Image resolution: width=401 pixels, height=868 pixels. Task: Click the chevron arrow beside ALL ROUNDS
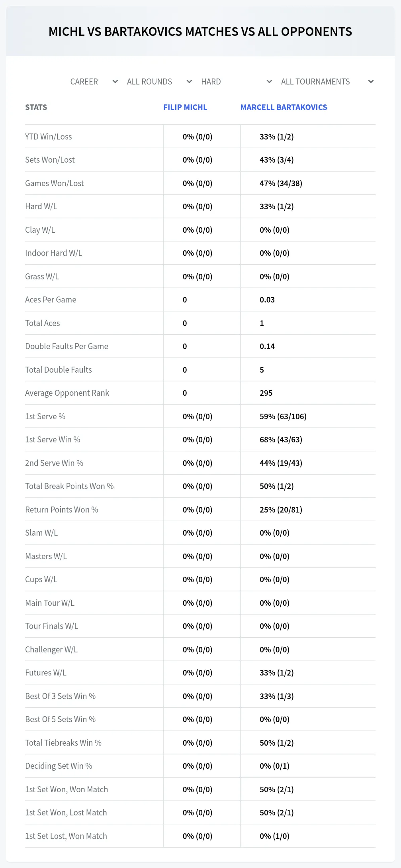[x=189, y=82]
